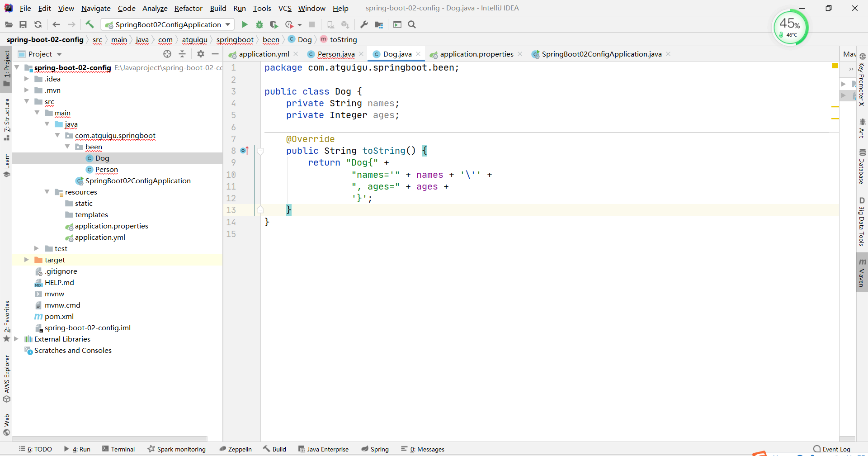Expand External Libraries in the Project tree
The height and width of the screenshot is (456, 868).
16,338
